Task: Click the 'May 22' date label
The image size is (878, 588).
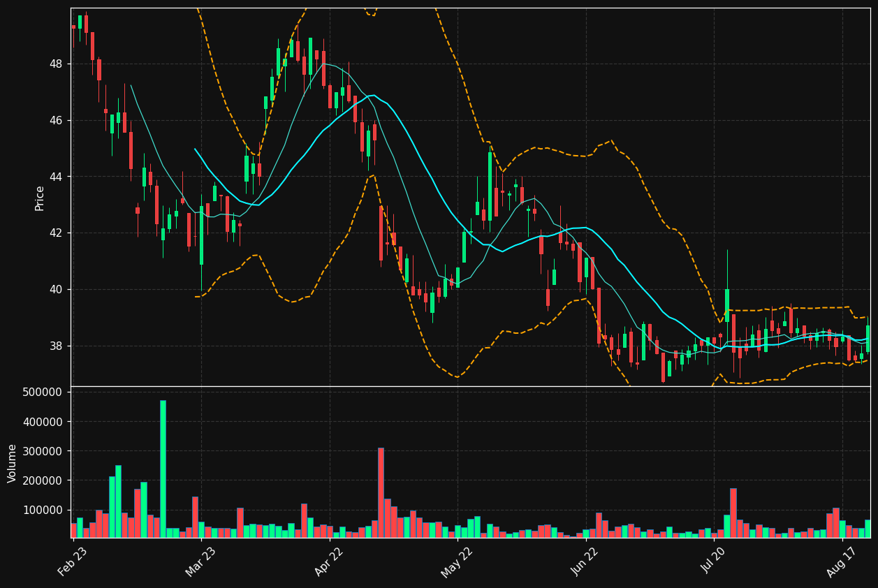Action: [x=457, y=561]
